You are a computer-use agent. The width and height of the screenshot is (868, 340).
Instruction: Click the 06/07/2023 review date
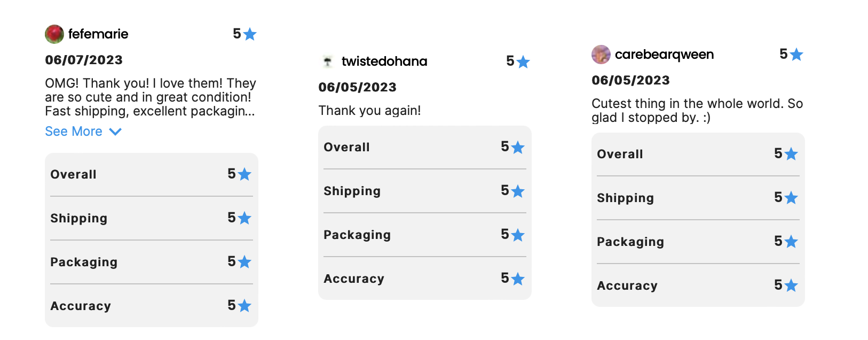tap(84, 60)
